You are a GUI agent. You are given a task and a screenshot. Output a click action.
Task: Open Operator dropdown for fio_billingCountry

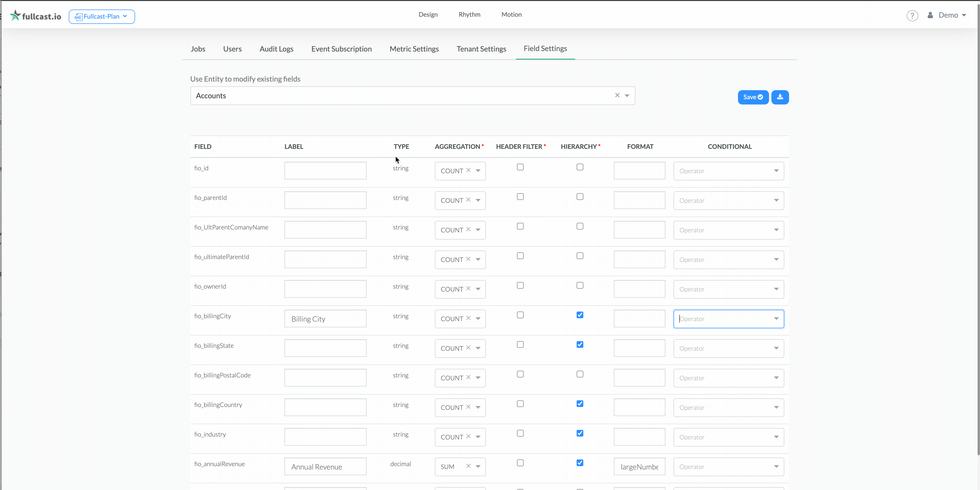728,407
